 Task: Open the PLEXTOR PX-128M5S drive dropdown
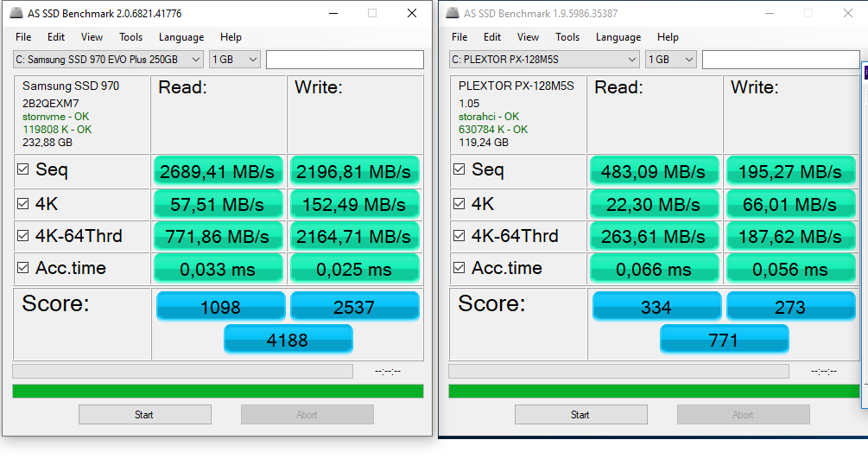pyautogui.click(x=544, y=60)
